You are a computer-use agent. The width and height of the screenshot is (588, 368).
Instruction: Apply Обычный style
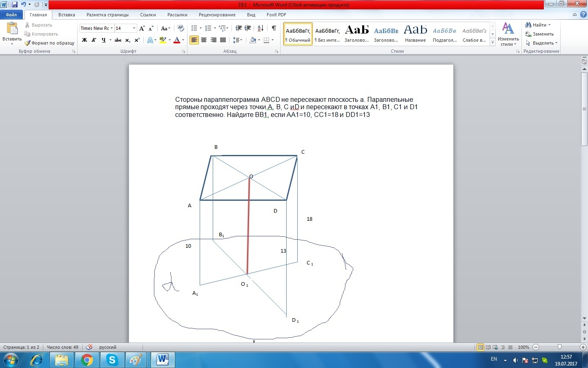click(298, 34)
